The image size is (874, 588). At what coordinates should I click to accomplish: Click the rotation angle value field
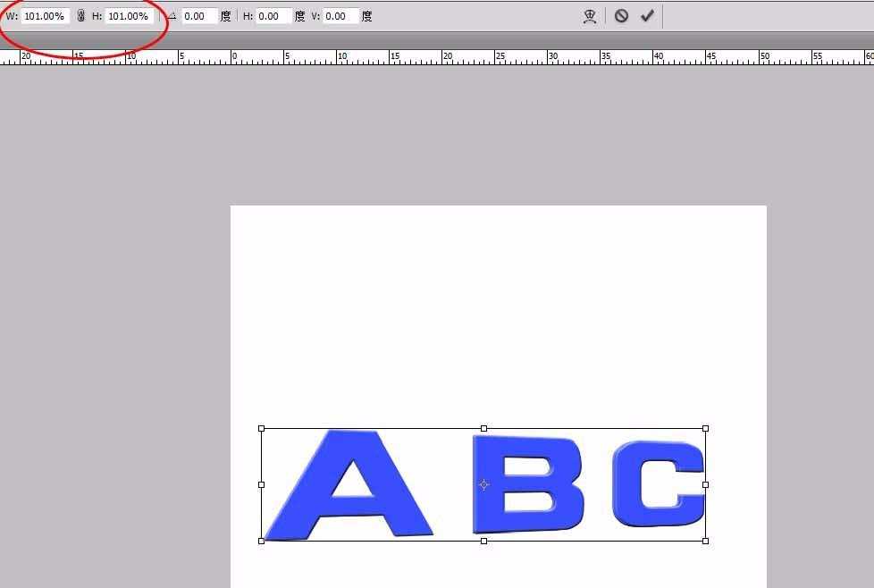coord(198,15)
